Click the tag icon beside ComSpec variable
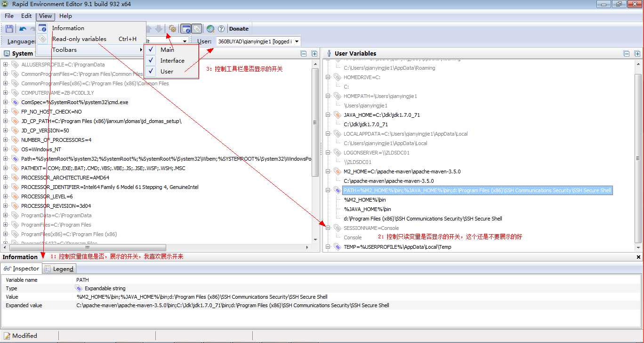This screenshot has height=343, width=644. pos(15,102)
